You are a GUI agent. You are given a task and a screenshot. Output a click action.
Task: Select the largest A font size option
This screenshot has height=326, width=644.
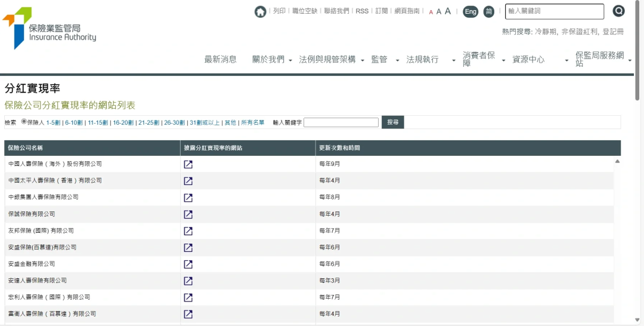448,11
